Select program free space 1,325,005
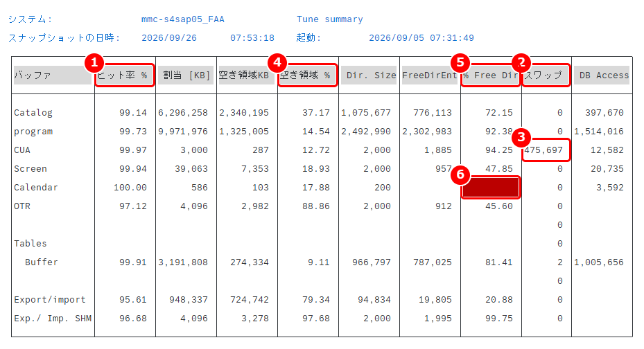644x349 pixels. (244, 132)
